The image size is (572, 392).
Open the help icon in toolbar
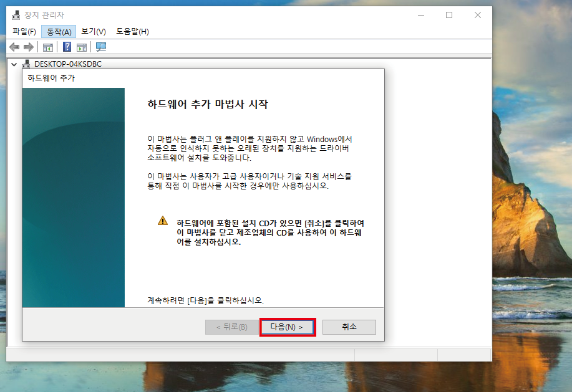pyautogui.click(x=67, y=47)
